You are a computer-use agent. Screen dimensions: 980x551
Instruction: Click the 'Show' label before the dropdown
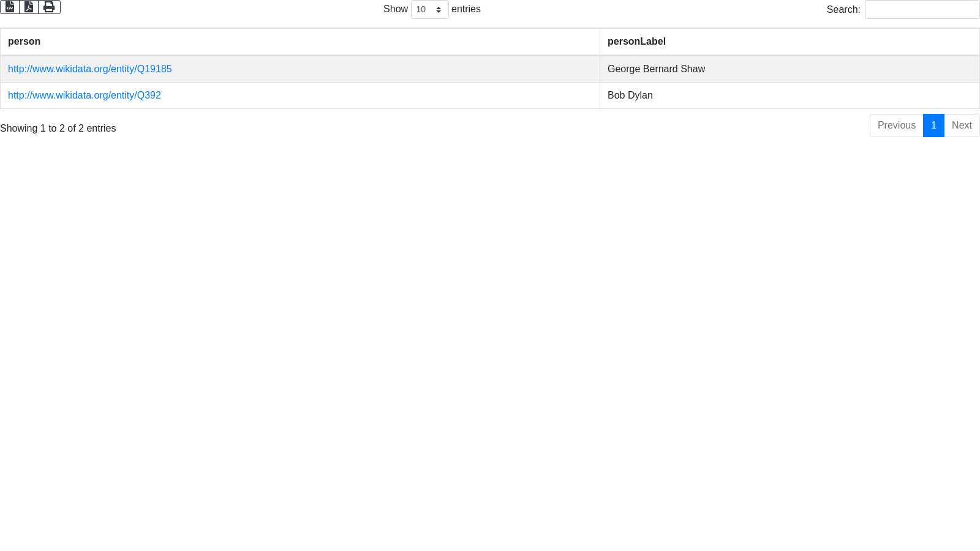[395, 9]
